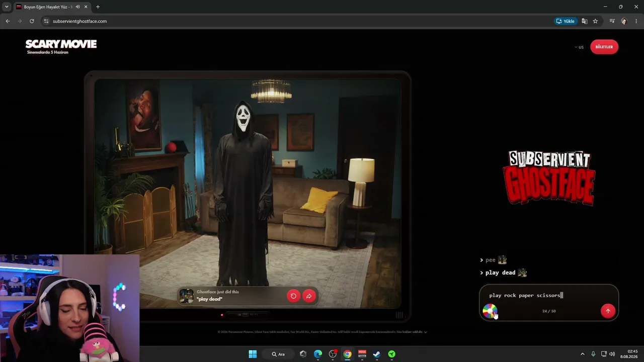Open Microsoft Edge from the taskbar
Screen dimensions: 644x362
[x=318, y=354]
